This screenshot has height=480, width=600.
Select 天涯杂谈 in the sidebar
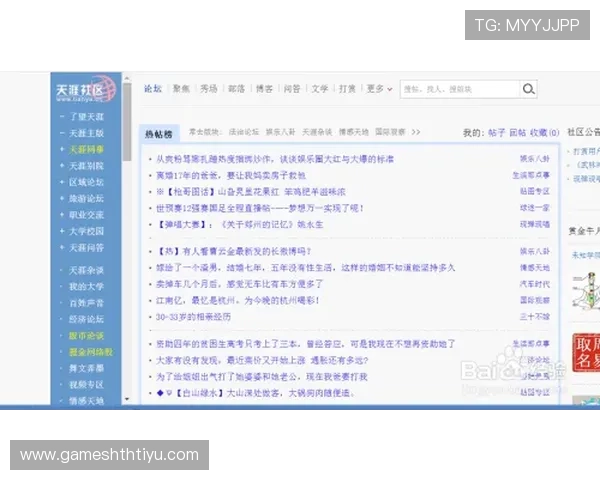click(86, 270)
